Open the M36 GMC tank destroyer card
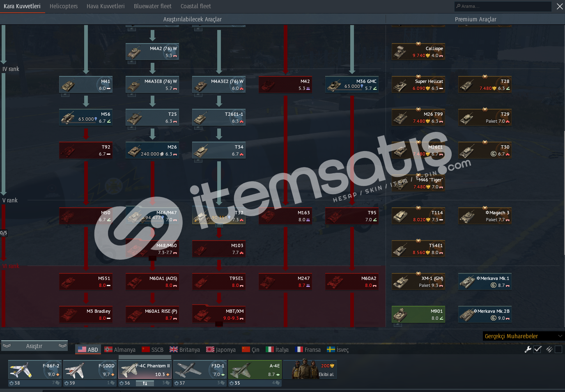 pos(352,85)
